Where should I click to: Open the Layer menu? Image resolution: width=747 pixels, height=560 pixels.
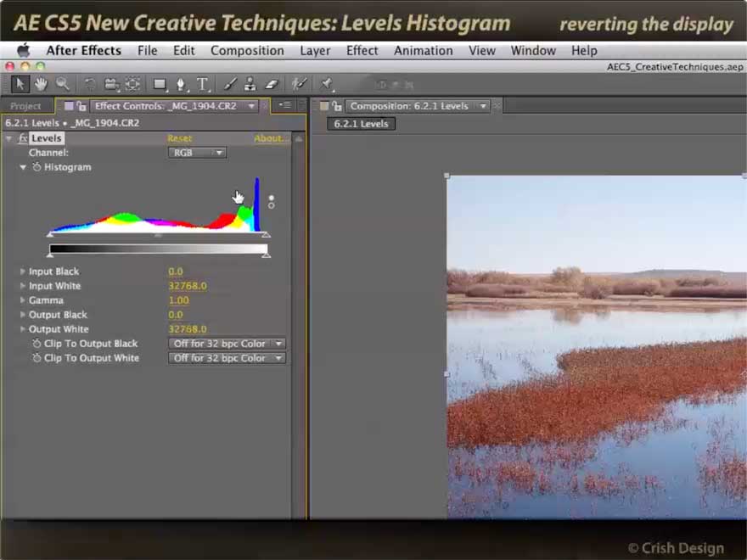click(315, 50)
